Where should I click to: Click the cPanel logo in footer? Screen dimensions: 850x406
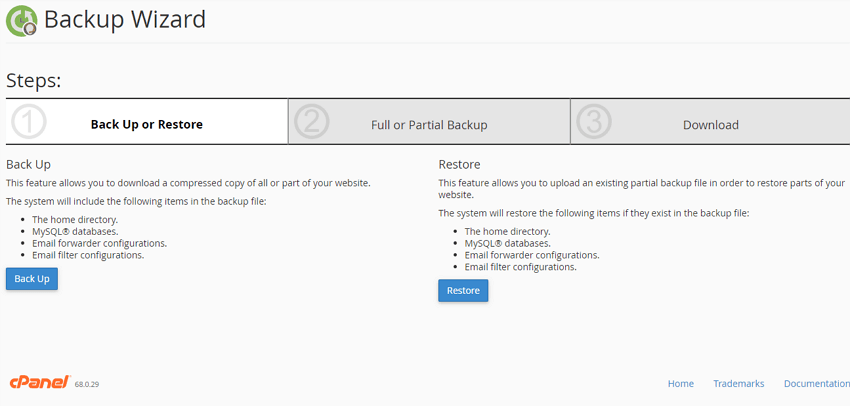(x=40, y=382)
